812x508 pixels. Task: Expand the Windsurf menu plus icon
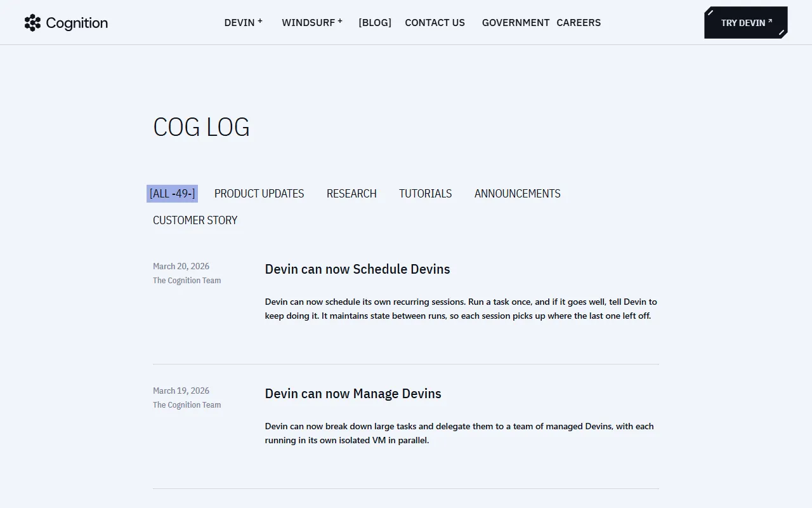pyautogui.click(x=340, y=21)
